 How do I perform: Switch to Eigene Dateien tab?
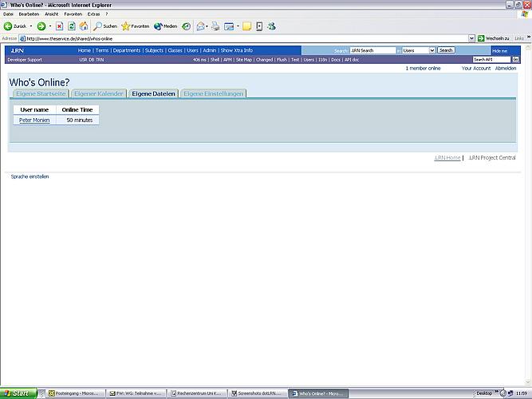pyautogui.click(x=153, y=93)
